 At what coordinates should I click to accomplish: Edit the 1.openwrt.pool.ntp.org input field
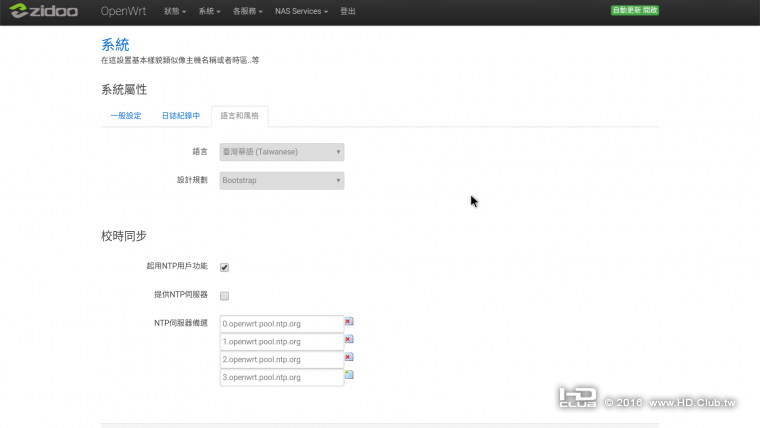click(x=282, y=342)
